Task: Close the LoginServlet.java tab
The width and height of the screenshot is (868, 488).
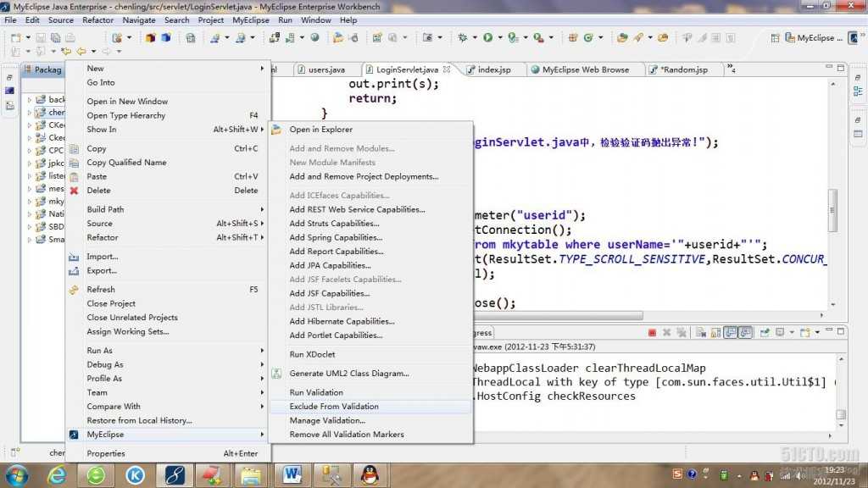Action: (x=446, y=69)
